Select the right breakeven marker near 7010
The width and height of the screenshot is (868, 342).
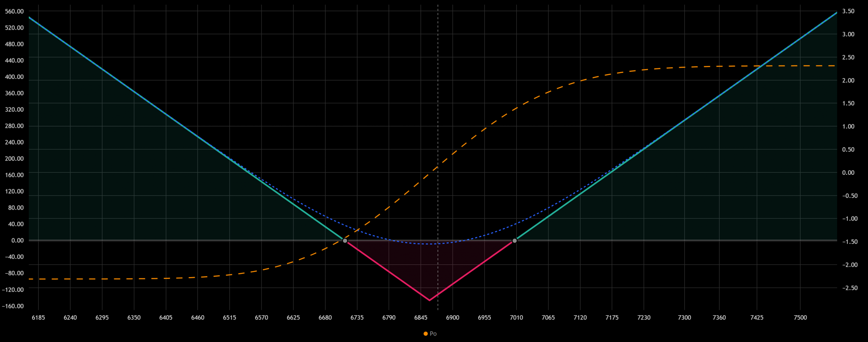pos(515,241)
